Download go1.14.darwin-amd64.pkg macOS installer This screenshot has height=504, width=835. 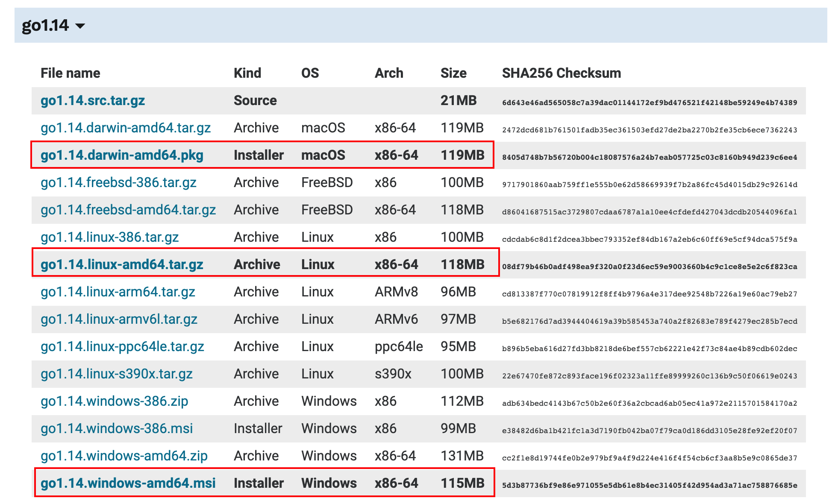122,155
